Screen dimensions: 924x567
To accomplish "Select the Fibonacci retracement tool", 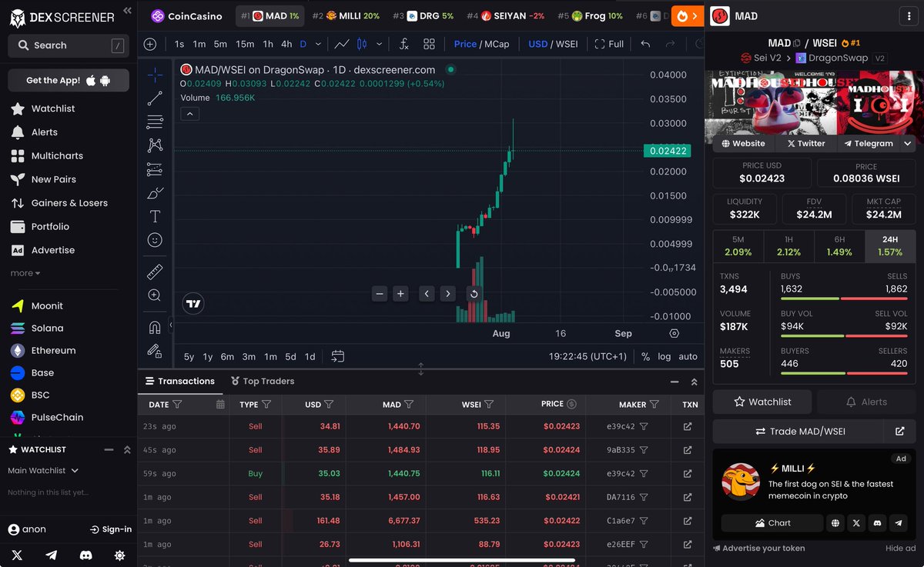I will pos(155,122).
